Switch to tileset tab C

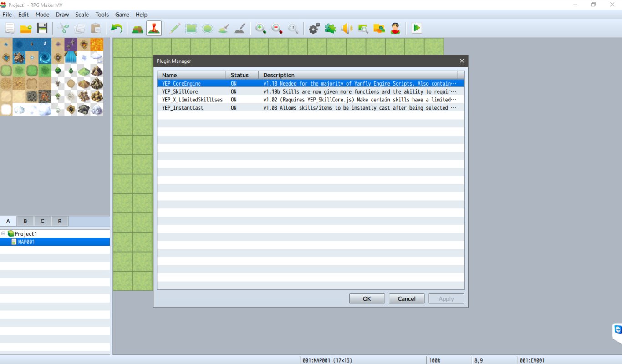coord(42,221)
